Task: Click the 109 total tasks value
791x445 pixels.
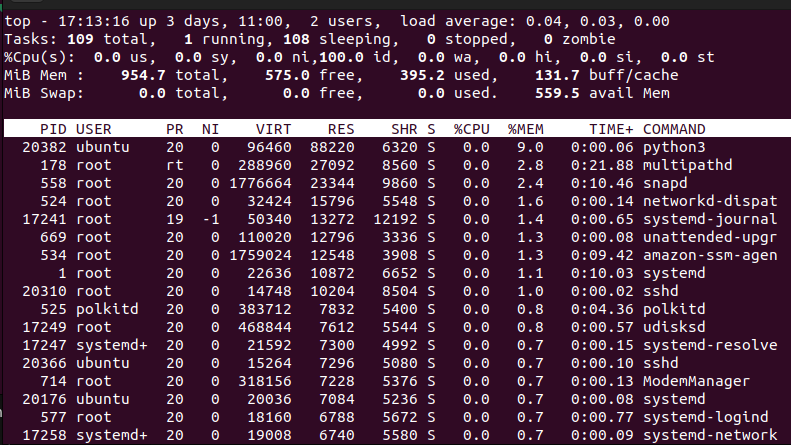Action: tap(80, 39)
